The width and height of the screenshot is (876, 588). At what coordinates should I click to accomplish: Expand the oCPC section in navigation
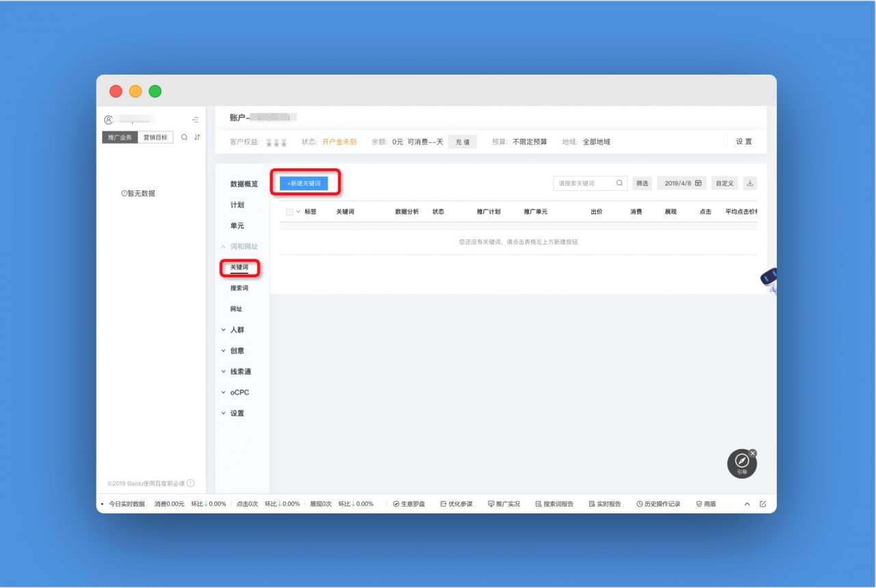[x=239, y=392]
